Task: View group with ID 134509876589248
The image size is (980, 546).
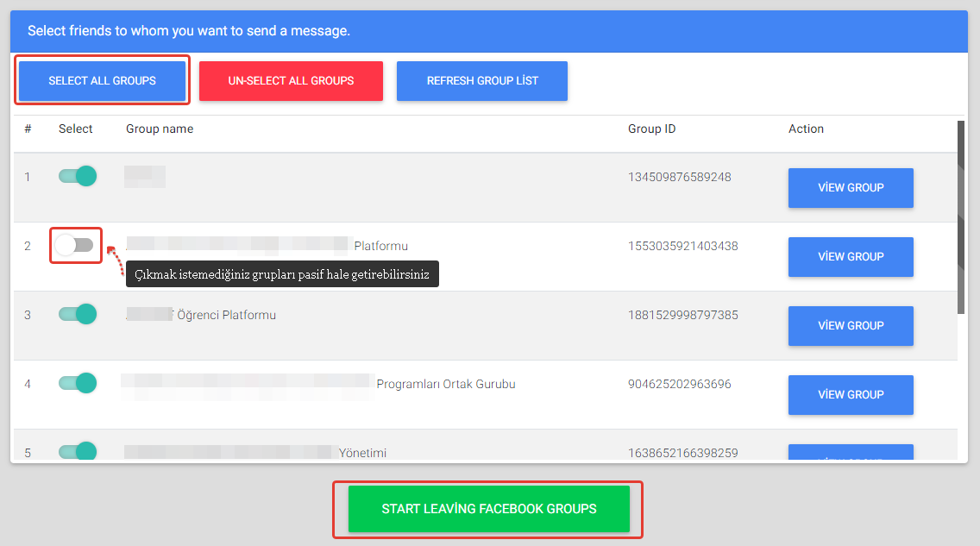Action: (850, 188)
